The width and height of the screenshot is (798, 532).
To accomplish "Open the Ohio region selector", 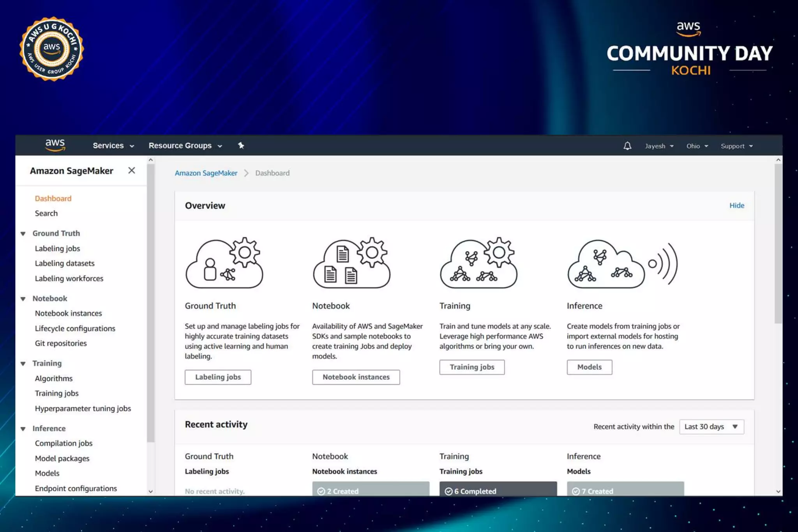I will coord(697,146).
